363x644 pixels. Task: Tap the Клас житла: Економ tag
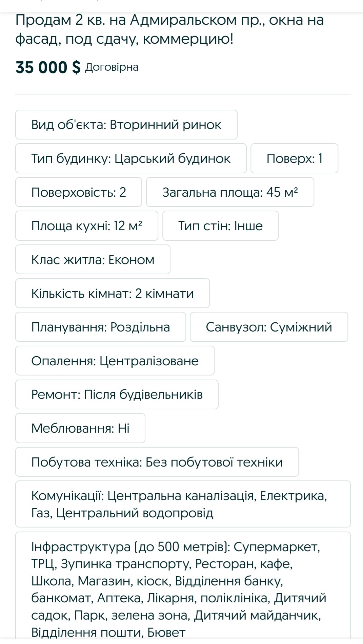(x=93, y=259)
